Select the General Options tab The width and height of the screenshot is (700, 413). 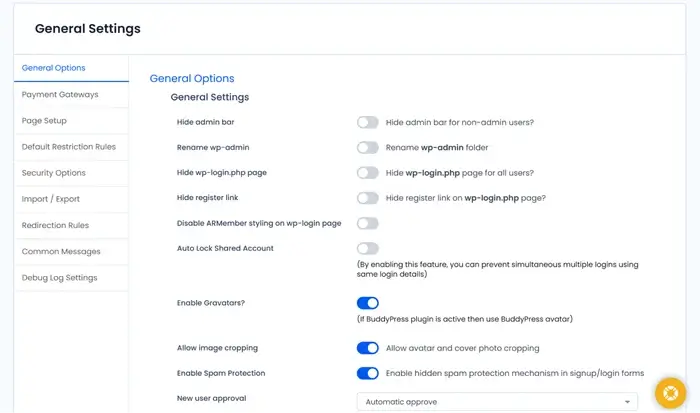54,68
